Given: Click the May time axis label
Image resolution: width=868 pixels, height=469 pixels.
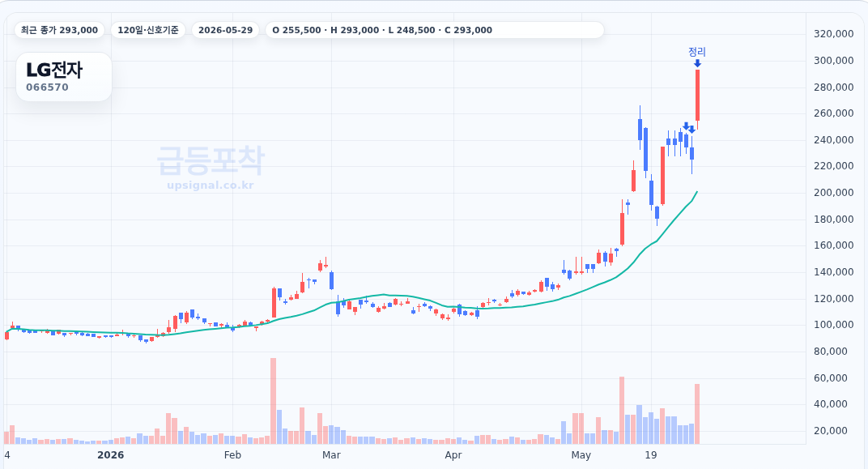Looking at the screenshot, I should coord(581,454).
